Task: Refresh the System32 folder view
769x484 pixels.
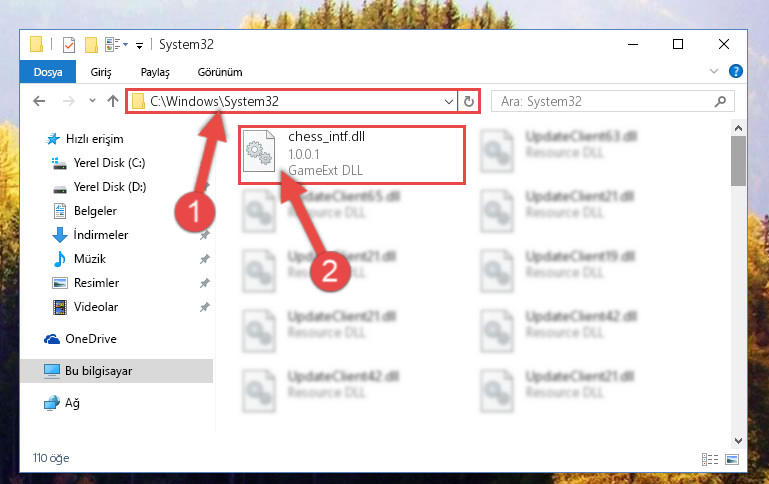Action: click(x=469, y=102)
